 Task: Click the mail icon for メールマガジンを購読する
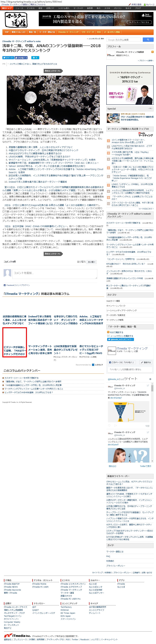pyautogui.click(x=108, y=336)
